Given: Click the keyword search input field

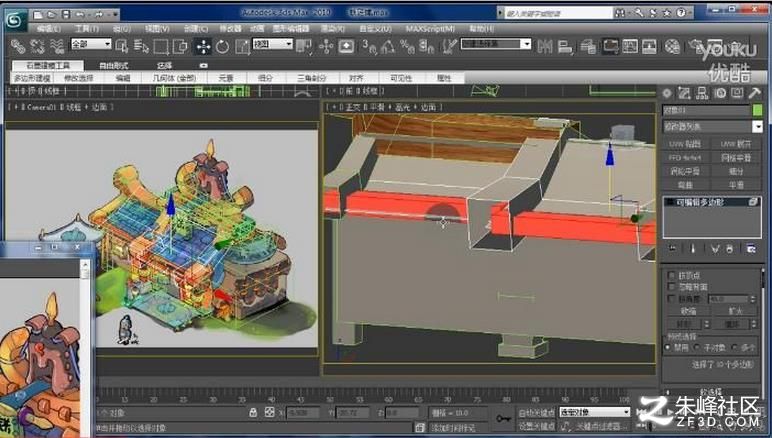Looking at the screenshot, I should tap(558, 13).
